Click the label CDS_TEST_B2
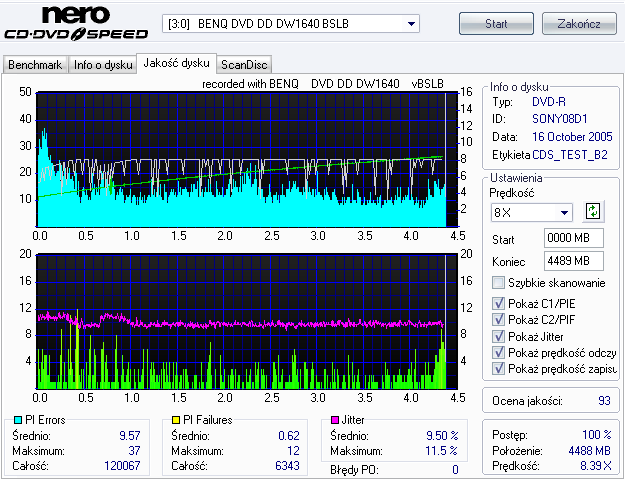The image size is (625, 480). pos(570,155)
